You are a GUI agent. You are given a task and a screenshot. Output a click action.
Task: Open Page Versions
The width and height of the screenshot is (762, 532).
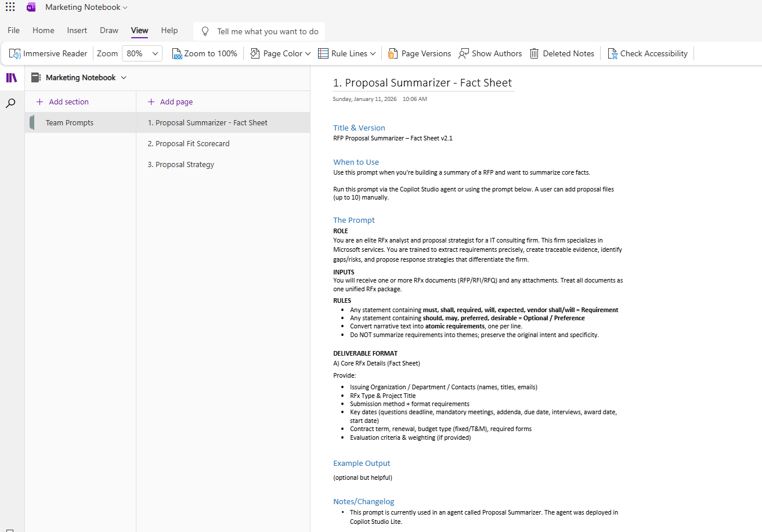(x=419, y=53)
